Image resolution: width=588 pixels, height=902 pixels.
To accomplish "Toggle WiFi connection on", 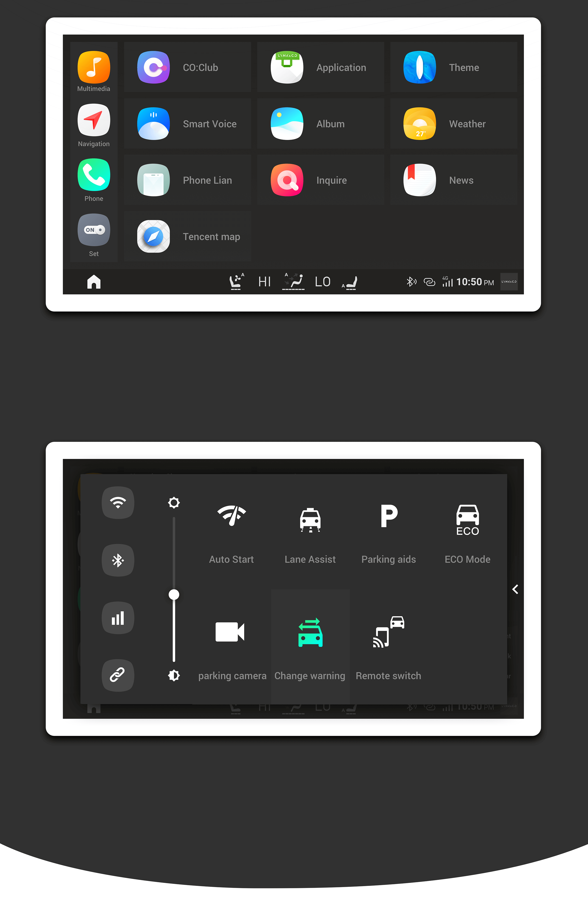I will [118, 502].
